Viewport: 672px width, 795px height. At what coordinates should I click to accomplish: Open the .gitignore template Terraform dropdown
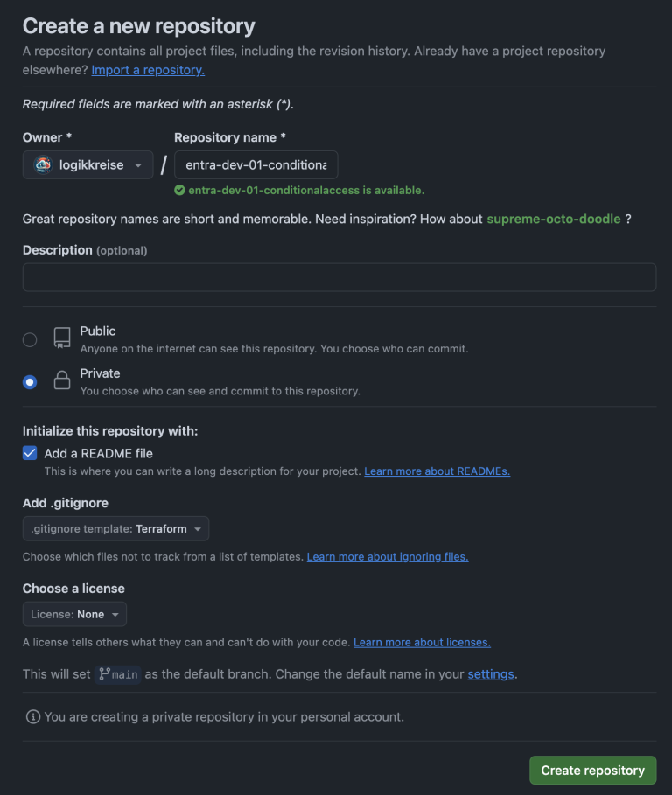tap(115, 528)
